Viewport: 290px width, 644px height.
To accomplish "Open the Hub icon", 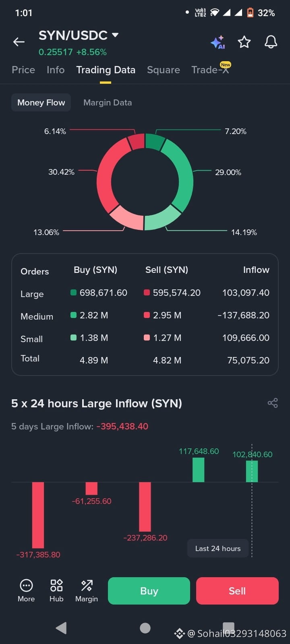I will [56, 590].
